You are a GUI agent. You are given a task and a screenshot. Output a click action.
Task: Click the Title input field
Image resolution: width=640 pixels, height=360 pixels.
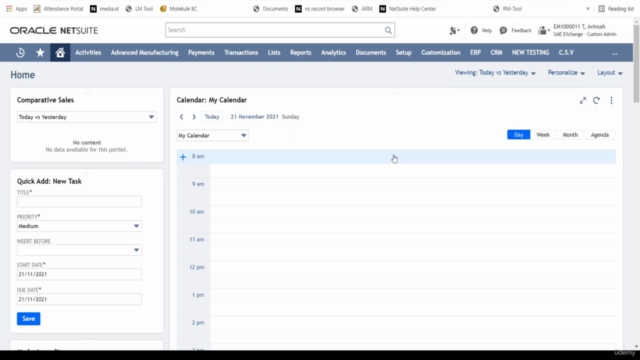click(x=79, y=202)
